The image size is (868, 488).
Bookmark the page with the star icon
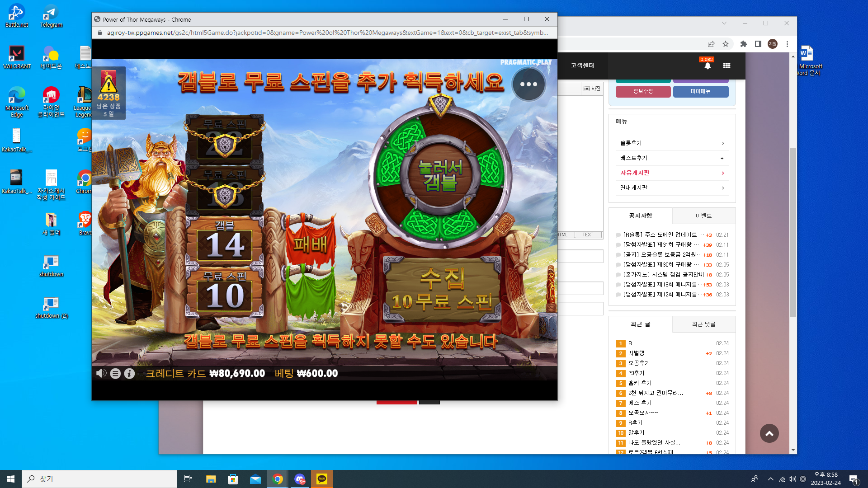[726, 44]
